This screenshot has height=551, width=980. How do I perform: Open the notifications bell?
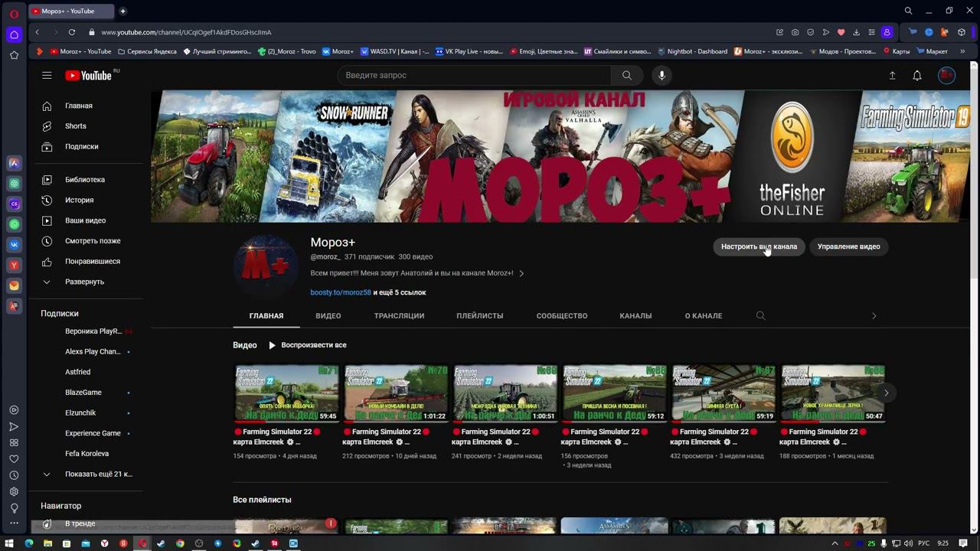pos(917,75)
